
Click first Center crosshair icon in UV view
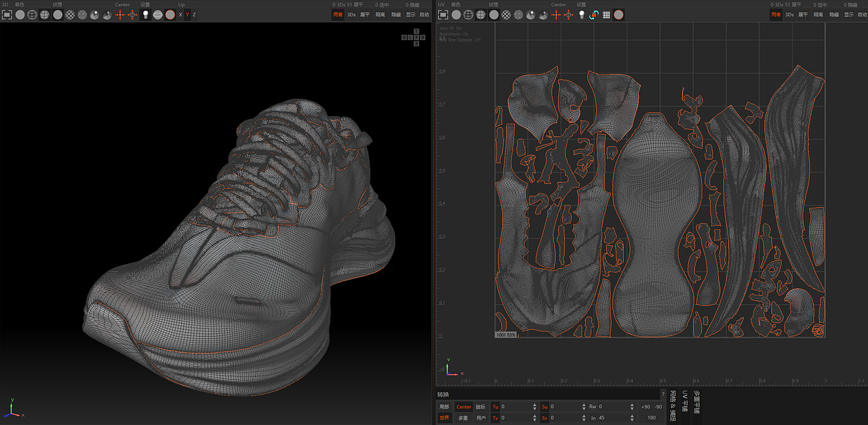coord(556,14)
